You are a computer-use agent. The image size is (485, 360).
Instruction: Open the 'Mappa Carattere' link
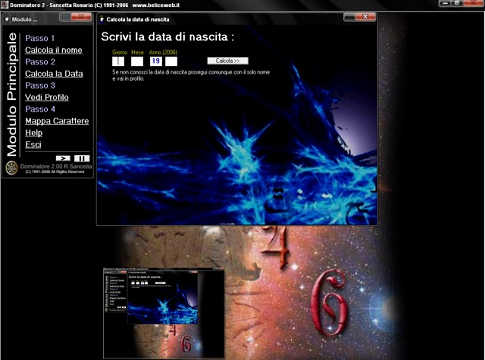(x=57, y=121)
